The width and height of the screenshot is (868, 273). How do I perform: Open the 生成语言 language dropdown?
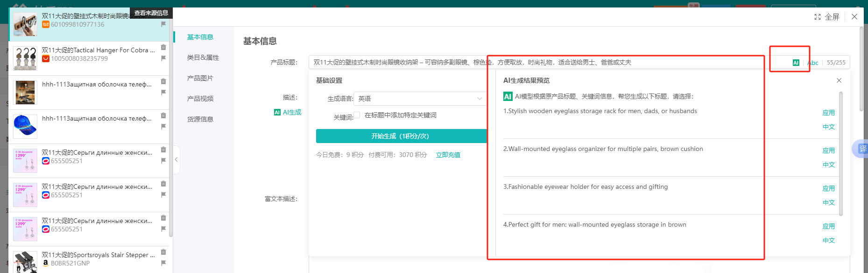(420, 99)
